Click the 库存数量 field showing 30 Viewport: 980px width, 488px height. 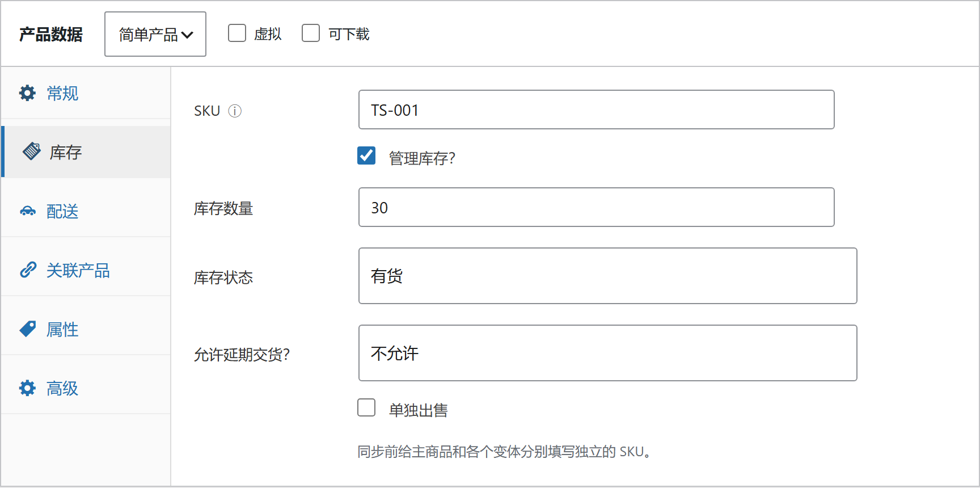coord(596,207)
